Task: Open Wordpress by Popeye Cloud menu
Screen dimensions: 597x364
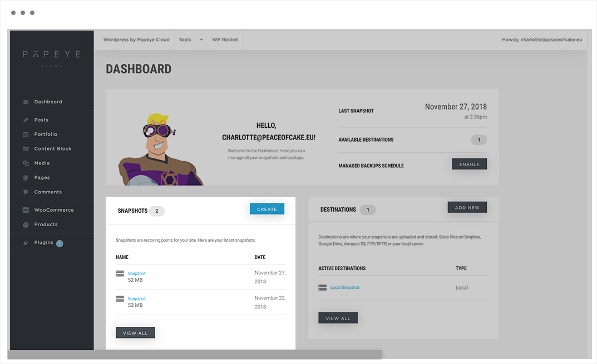Action: [136, 39]
